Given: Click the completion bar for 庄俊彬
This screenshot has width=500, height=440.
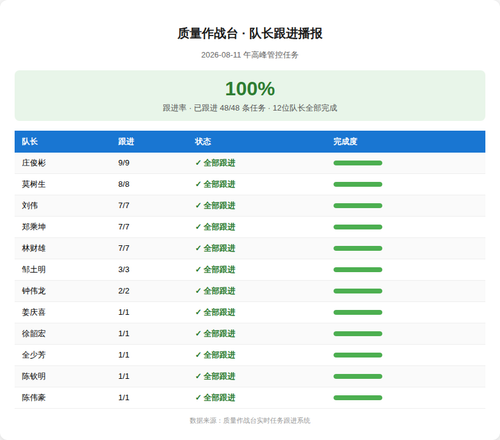Looking at the screenshot, I should 358,163.
